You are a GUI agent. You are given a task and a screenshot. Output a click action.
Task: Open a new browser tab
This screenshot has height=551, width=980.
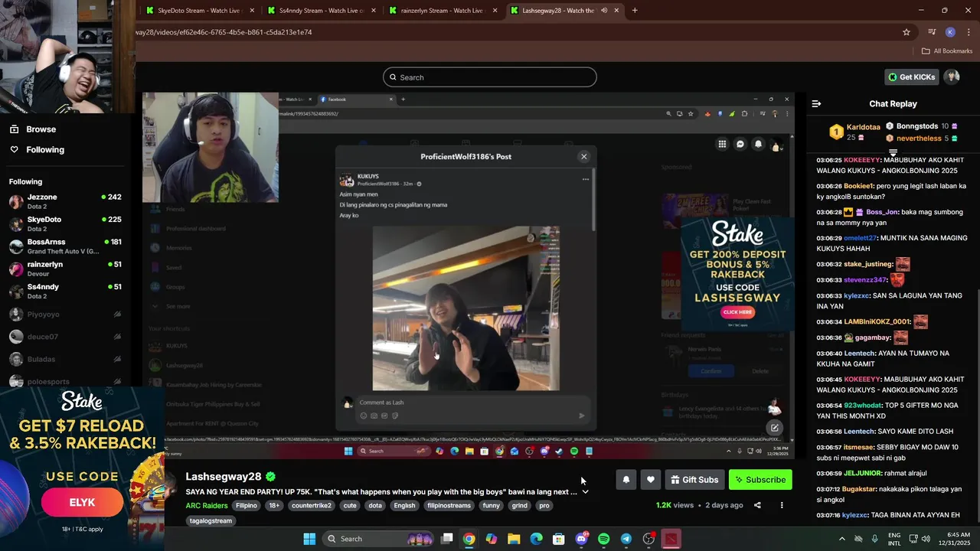(635, 11)
